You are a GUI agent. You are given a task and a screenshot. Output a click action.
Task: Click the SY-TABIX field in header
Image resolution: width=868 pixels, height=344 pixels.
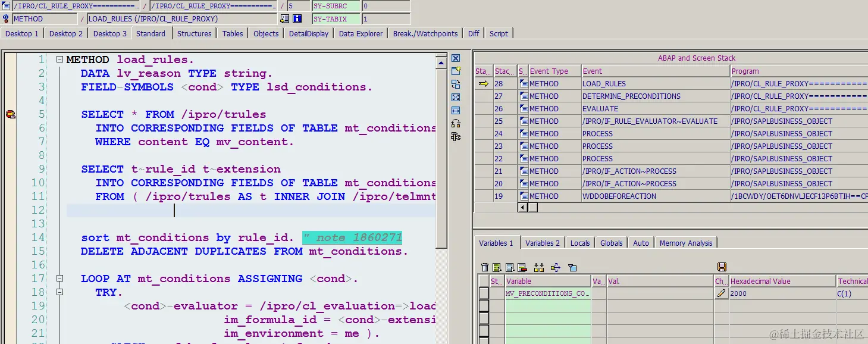click(x=336, y=18)
